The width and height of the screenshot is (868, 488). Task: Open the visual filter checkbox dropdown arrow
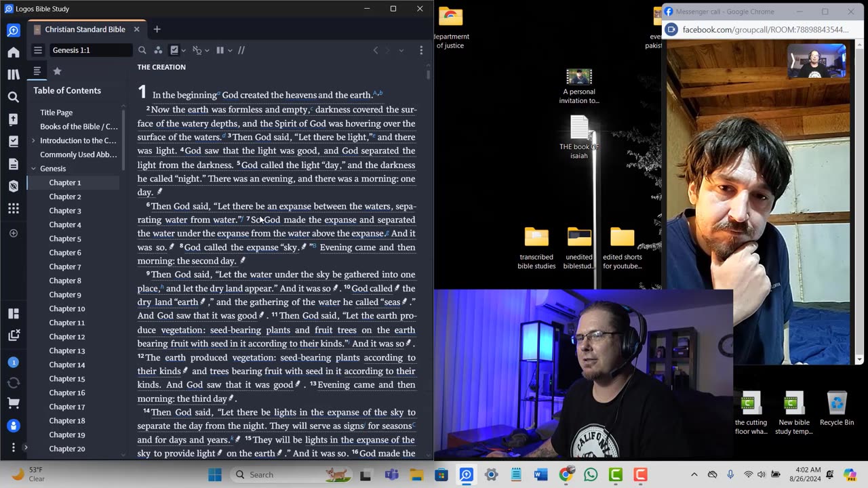(x=184, y=50)
